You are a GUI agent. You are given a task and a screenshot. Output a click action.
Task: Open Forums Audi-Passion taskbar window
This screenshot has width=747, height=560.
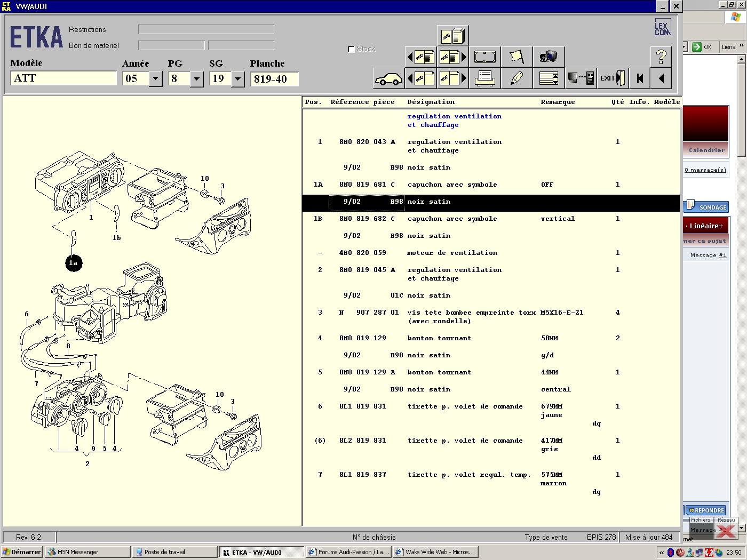click(348, 552)
